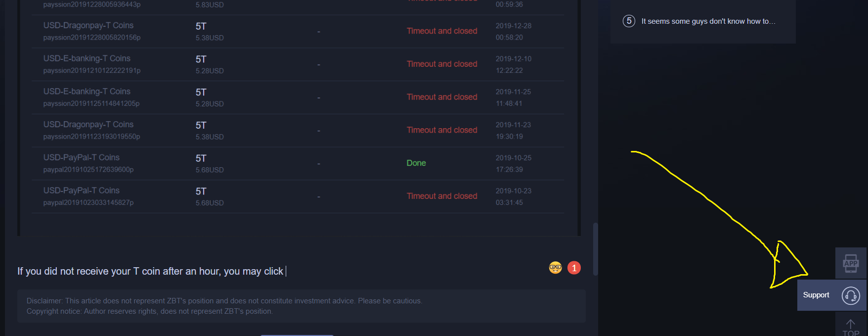Screen dimensions: 868x336
Task: Open 'It seems some guys don't know how to…' article
Action: [x=708, y=21]
